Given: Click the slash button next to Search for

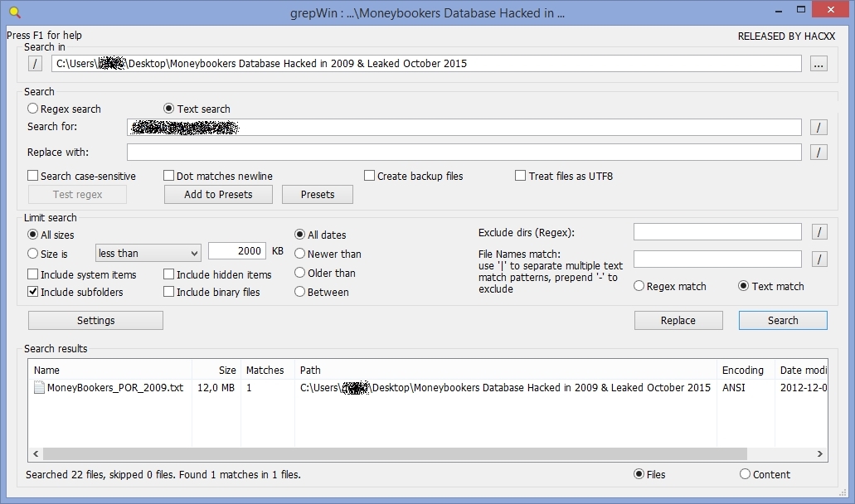Looking at the screenshot, I should coord(819,127).
